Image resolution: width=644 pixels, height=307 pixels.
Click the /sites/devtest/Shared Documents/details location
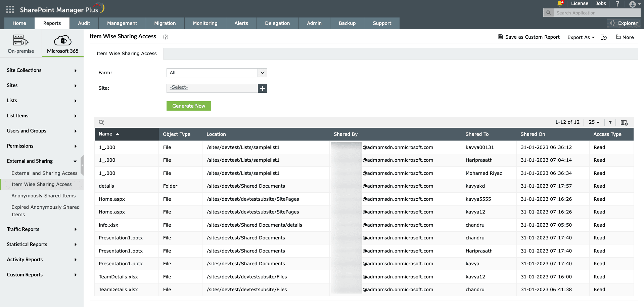point(255,225)
